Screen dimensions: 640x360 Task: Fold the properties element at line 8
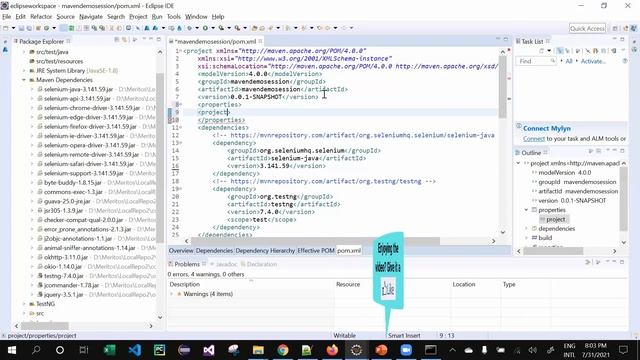(181, 105)
